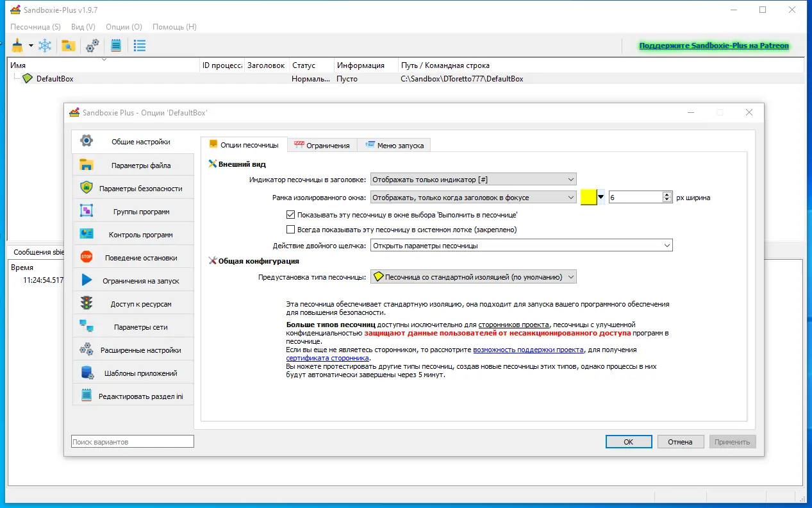Open 'Рамка изолированного окна' dropdown

click(473, 197)
